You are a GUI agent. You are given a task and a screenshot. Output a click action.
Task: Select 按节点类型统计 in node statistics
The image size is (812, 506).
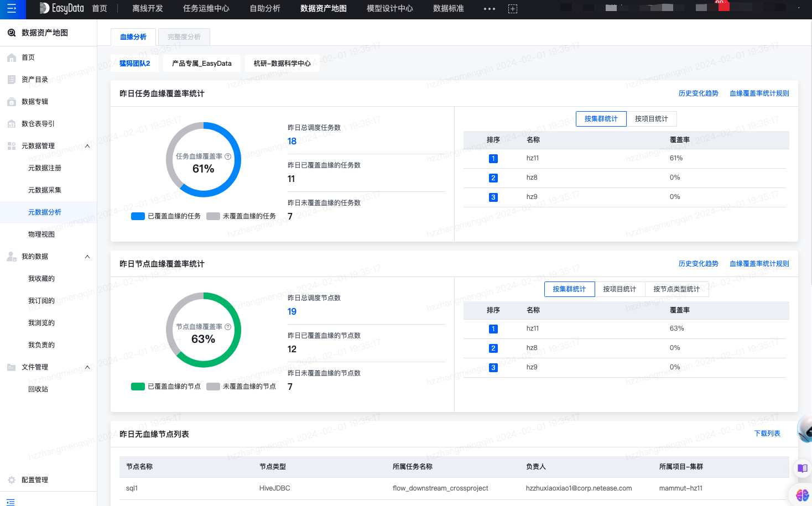676,289
